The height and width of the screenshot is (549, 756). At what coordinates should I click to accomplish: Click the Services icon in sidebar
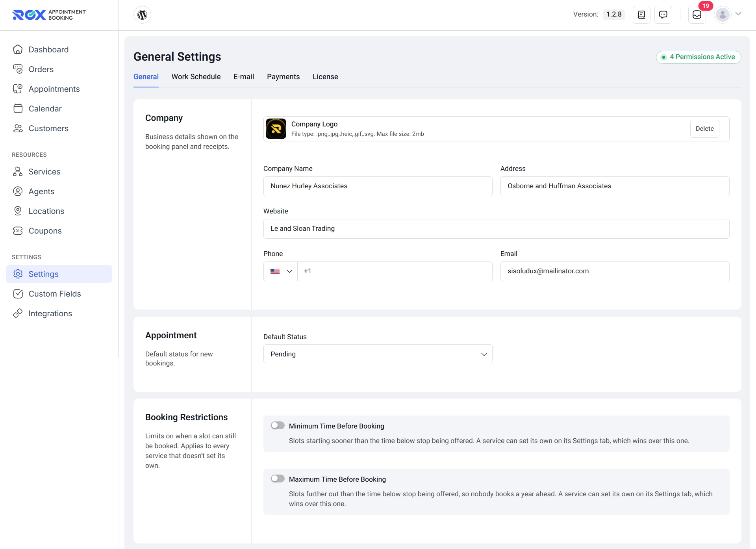pos(18,172)
